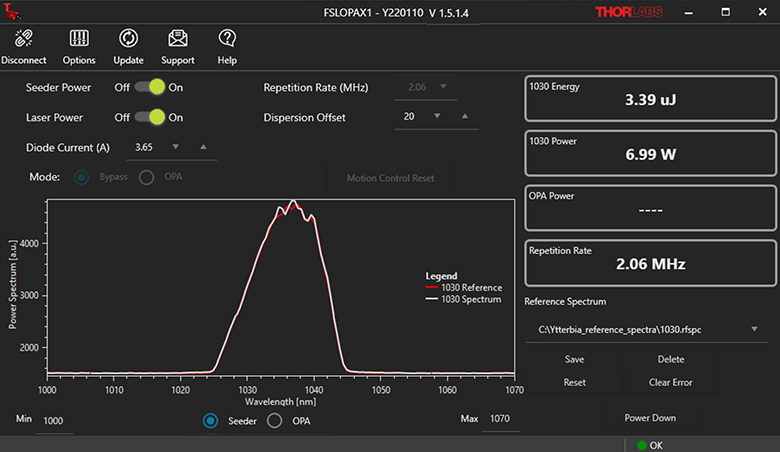Click the Reset button
Screen dimensions: 780x452
point(574,382)
